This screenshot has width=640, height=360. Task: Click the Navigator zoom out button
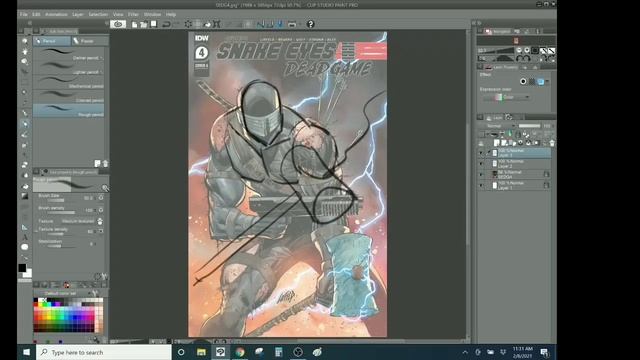[x=519, y=50]
